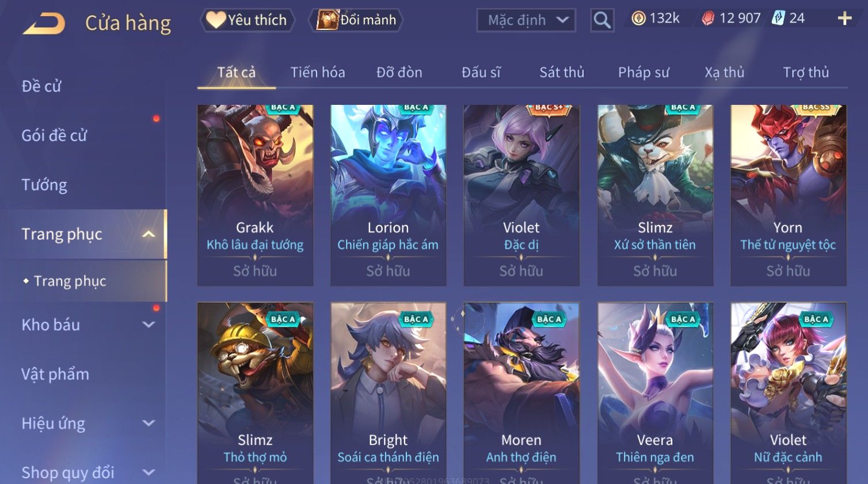Open Gói đề cử in the sidebar
This screenshot has width=868, height=484.
(x=54, y=135)
